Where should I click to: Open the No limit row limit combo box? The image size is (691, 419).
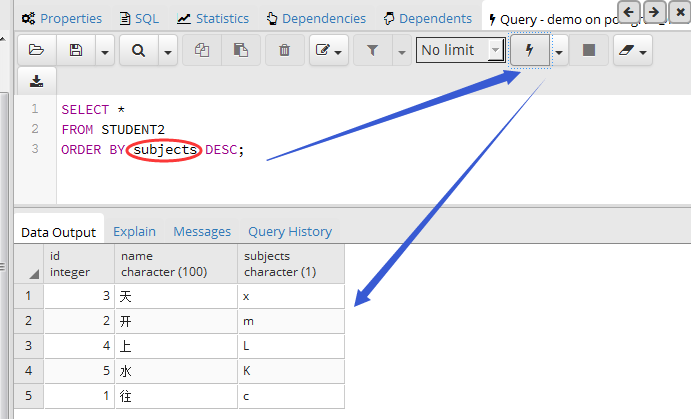[x=461, y=50]
